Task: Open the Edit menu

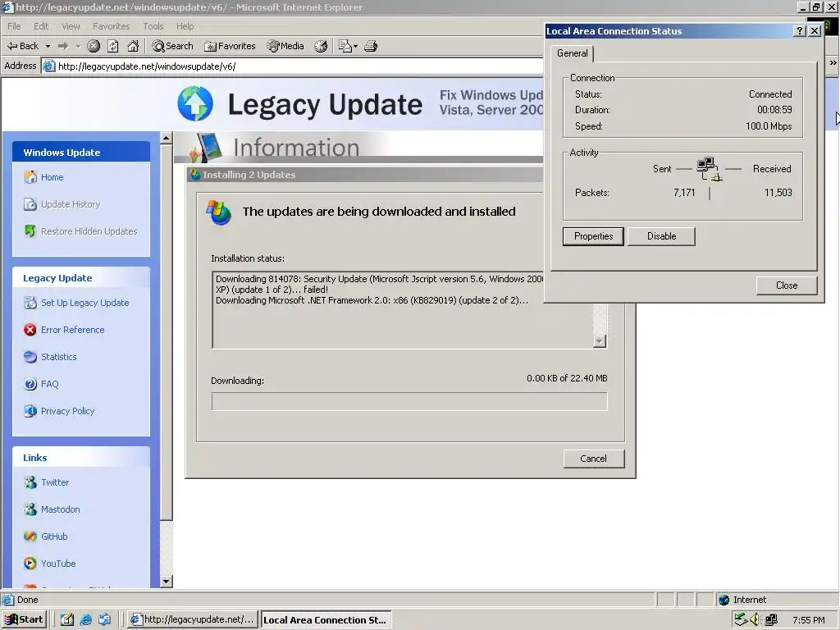Action: (41, 26)
